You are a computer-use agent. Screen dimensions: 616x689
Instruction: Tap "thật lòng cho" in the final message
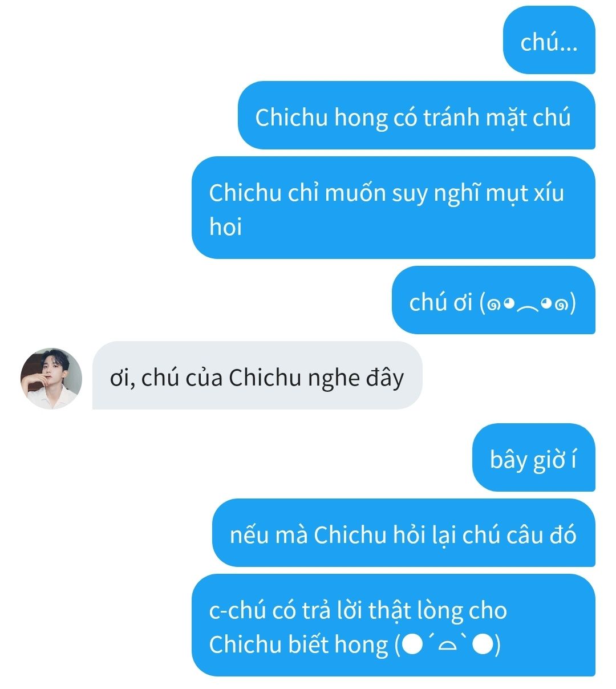click(x=438, y=611)
